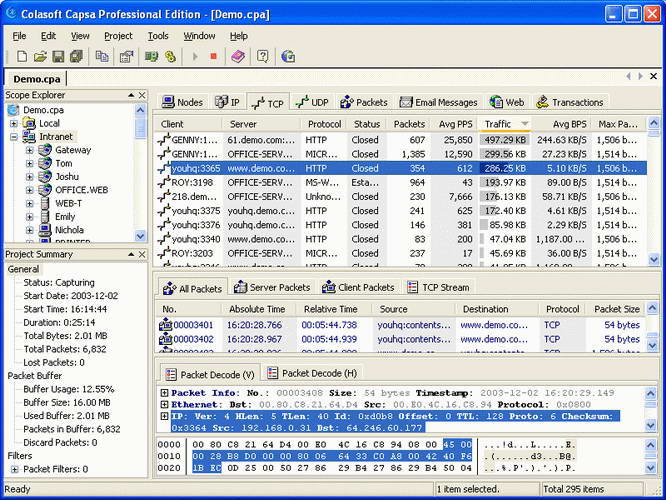Collapse the Intranet tree node
Screen dimensions: 666x500
point(14,137)
